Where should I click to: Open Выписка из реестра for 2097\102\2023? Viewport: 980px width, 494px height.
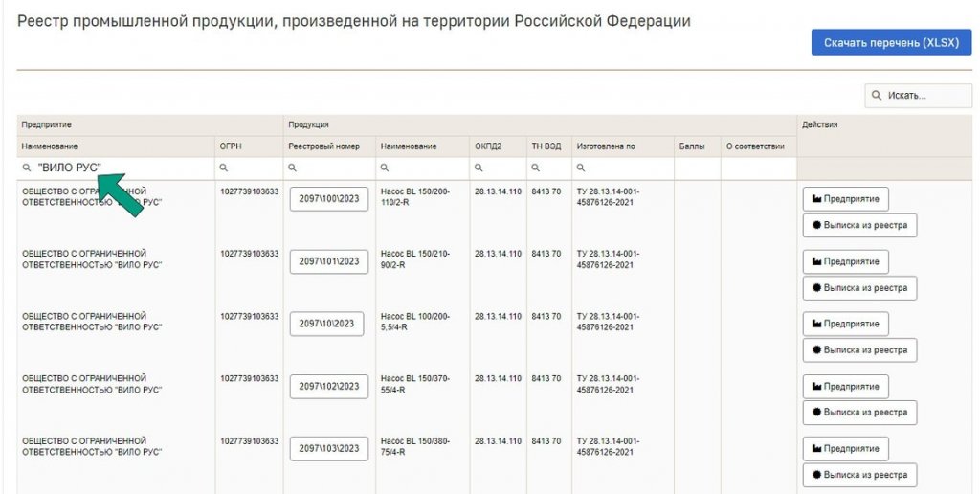tap(859, 413)
